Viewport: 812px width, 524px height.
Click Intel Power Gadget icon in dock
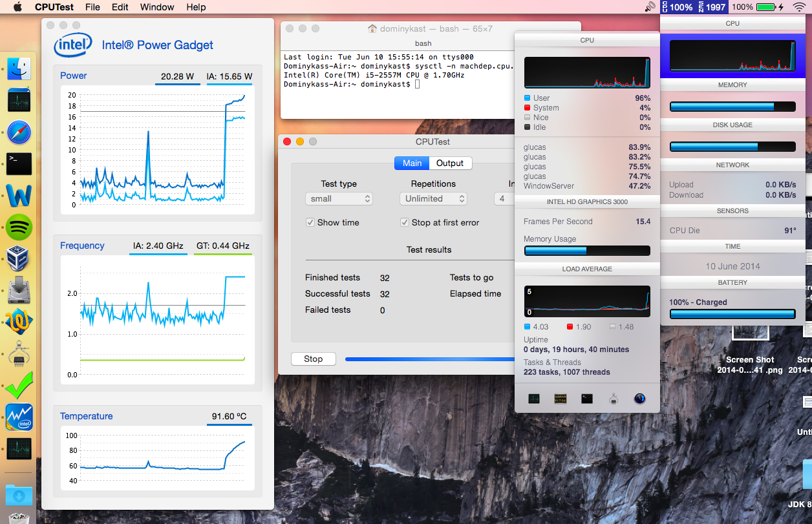point(19,417)
